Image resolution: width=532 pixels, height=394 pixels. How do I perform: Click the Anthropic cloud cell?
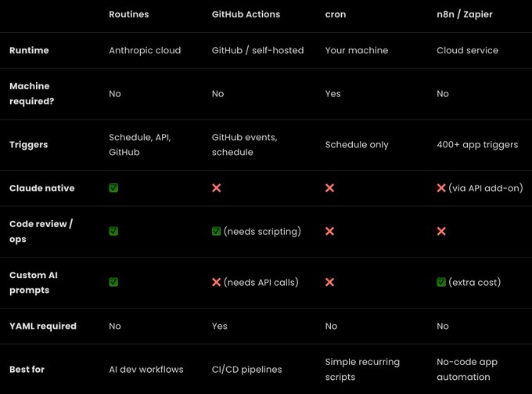[x=145, y=50]
